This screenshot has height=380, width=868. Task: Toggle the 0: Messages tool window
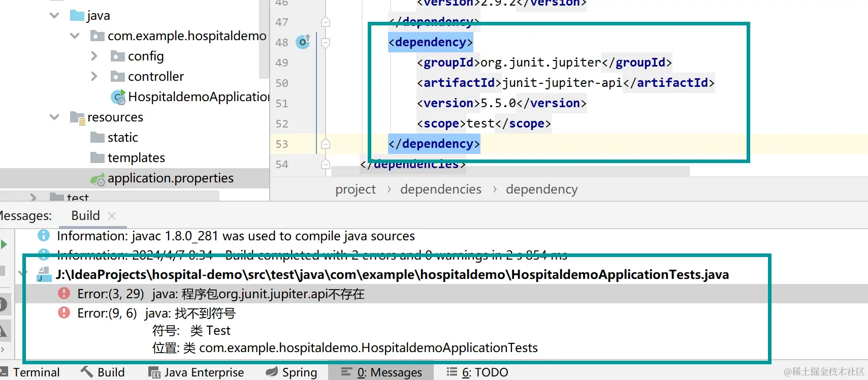click(381, 372)
